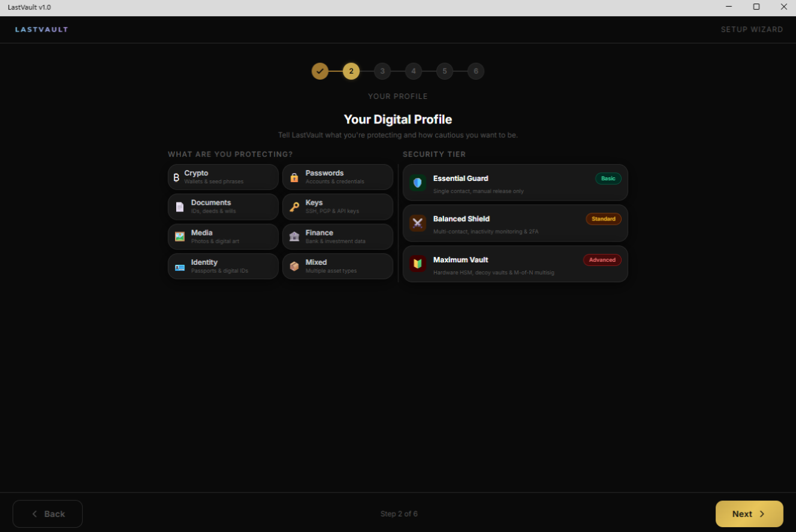Select the Essential Guard security tier
Screen dimensions: 796x532
515,183
